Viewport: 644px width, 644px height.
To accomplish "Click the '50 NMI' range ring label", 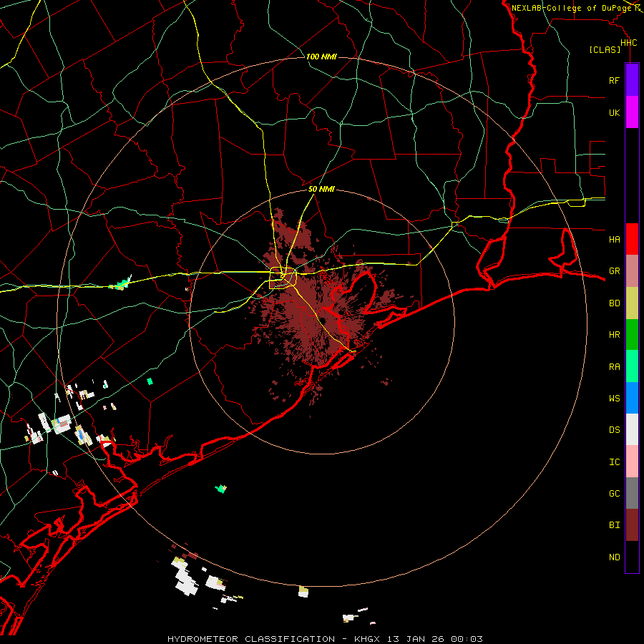I will 321,190.
